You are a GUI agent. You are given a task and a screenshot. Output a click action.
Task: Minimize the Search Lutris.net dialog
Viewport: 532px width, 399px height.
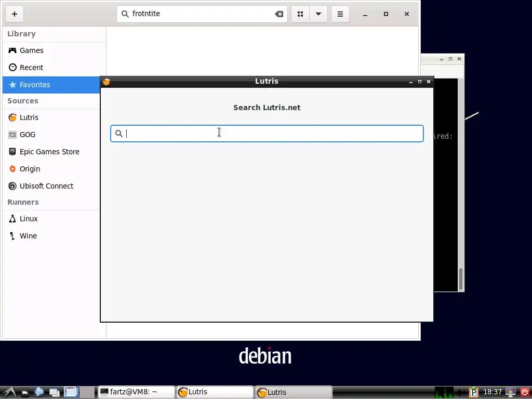point(411,82)
